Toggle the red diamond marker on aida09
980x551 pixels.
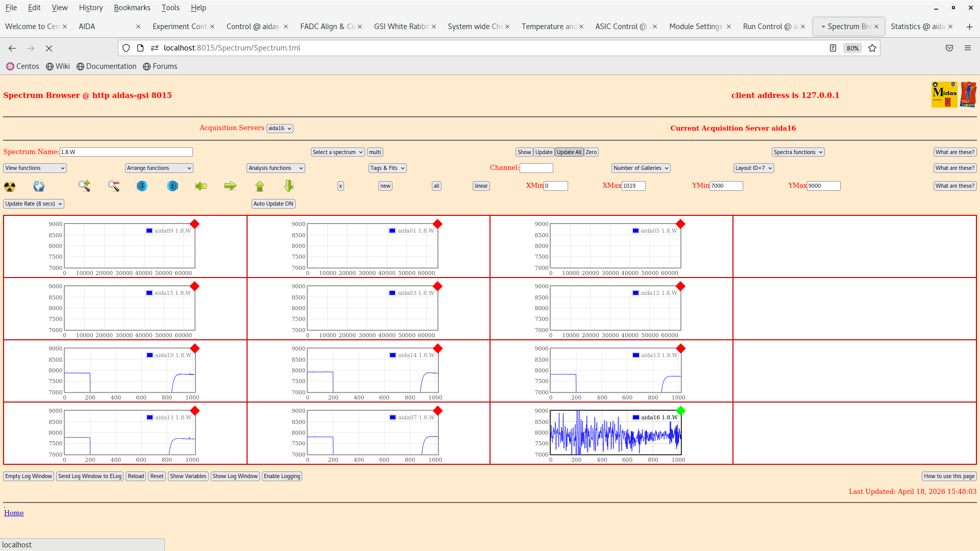click(194, 224)
